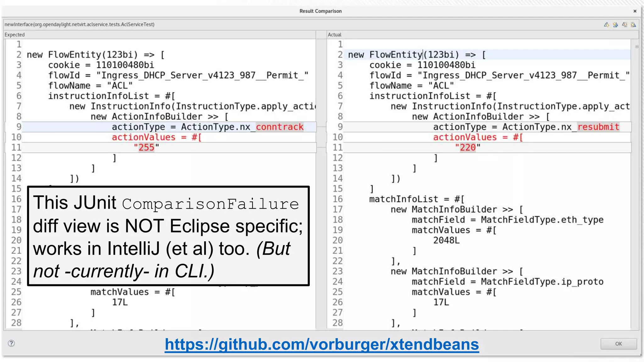The image size is (644, 362).
Task: Click line 17 'new MatchInfoBuilder' in Actual pane
Action: pos(457,210)
